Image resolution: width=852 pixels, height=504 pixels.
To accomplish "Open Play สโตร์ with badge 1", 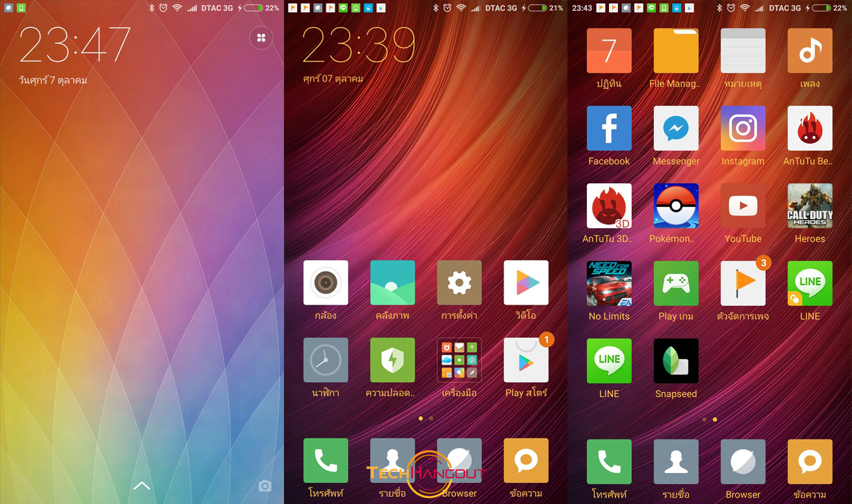I will click(526, 360).
